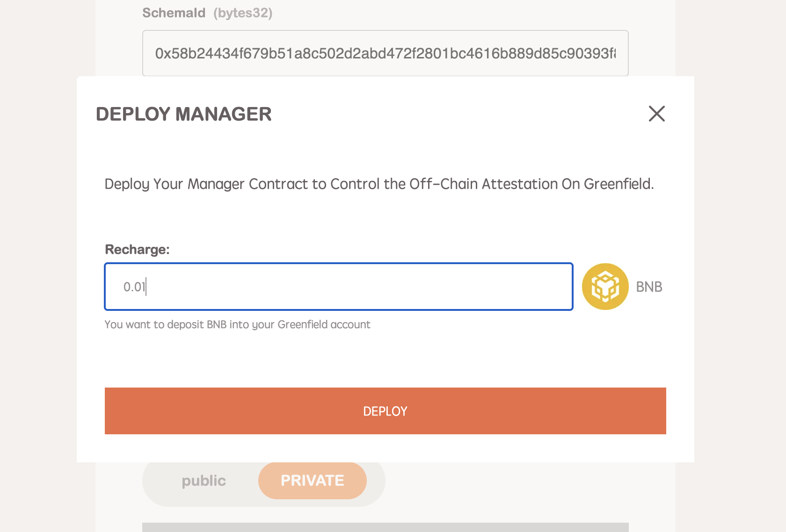The image size is (786, 532).
Task: Focus the Recharge amount input field
Action: point(339,287)
